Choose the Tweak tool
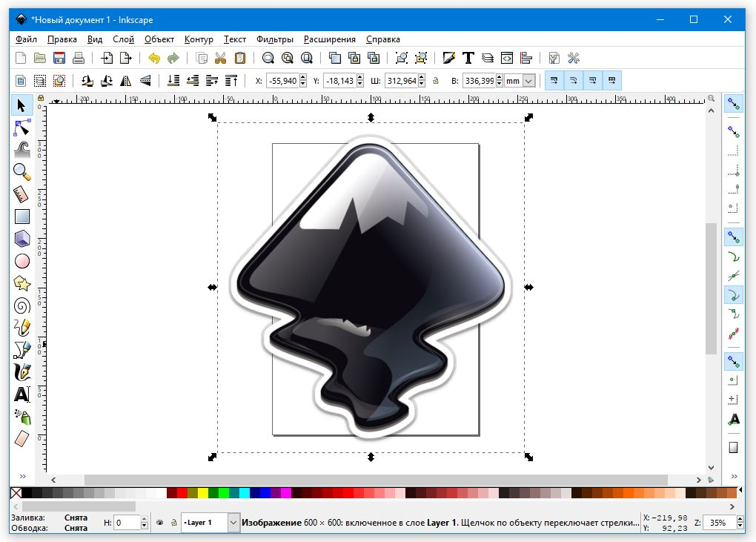The height and width of the screenshot is (542, 756). coord(21,150)
